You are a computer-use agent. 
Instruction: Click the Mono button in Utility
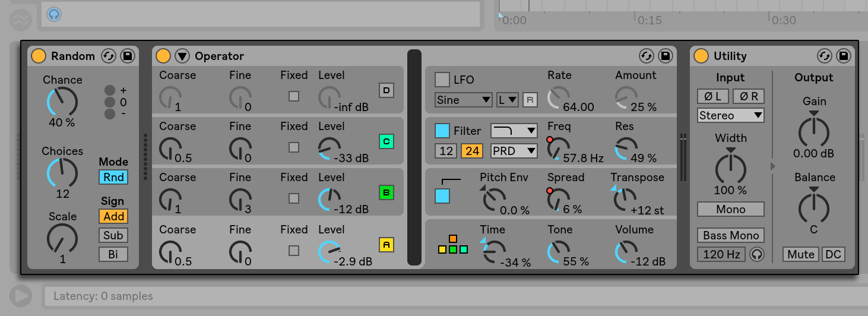tap(731, 209)
